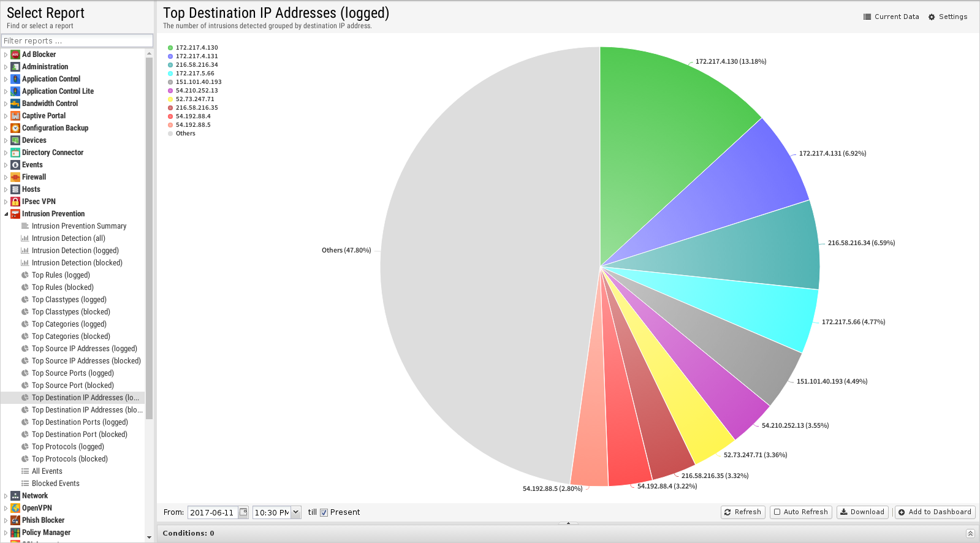Image resolution: width=980 pixels, height=543 pixels.
Task: Click the Download button
Action: pyautogui.click(x=862, y=512)
